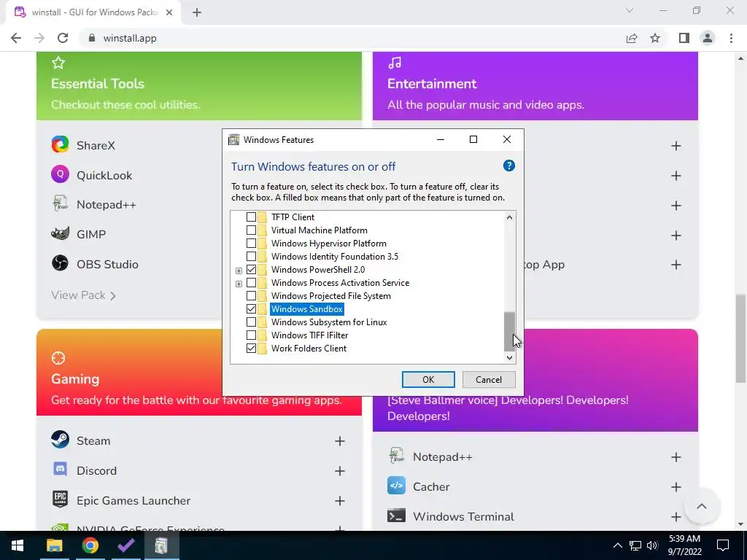Click the Steam app icon

point(60,440)
